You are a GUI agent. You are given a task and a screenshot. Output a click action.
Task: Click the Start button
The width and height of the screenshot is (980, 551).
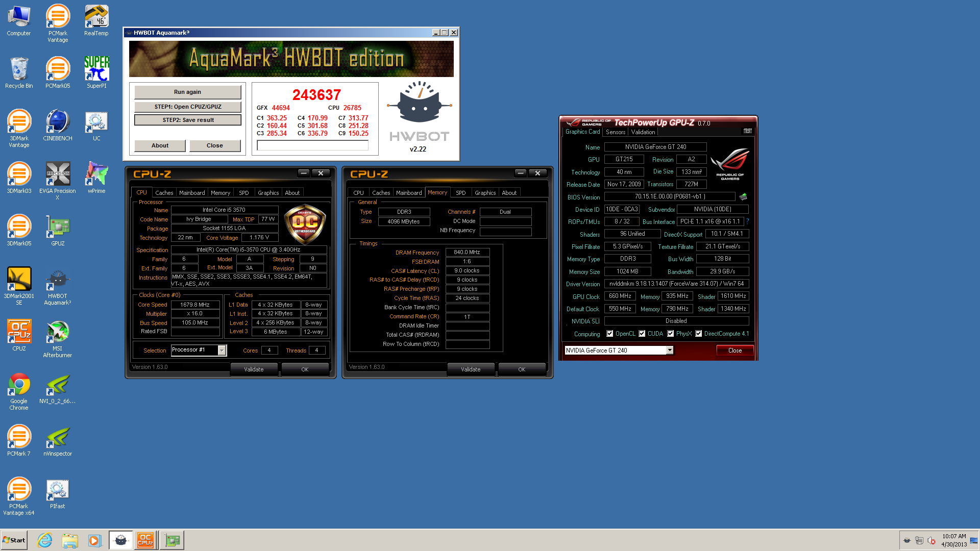coord(14,540)
